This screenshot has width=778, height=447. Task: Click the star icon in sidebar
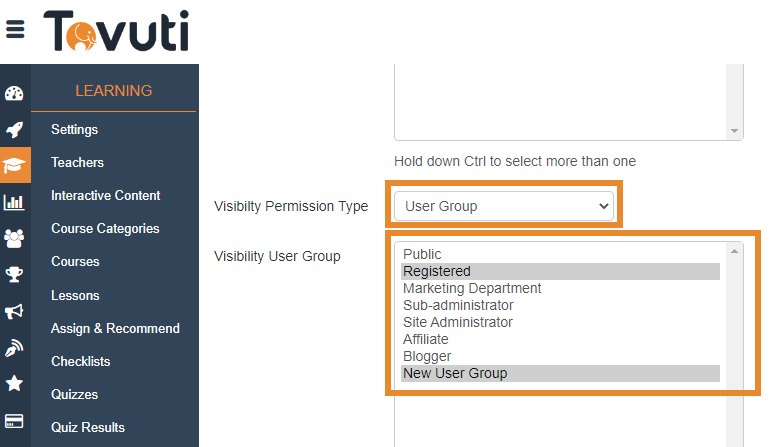(15, 383)
